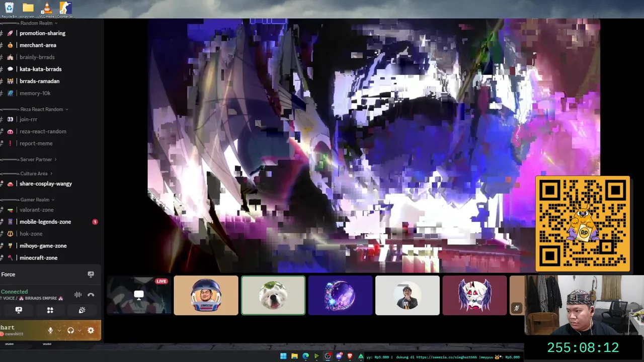
Task: Click the mention badge on mobile-legends-zone
Action: pyautogui.click(x=95, y=222)
